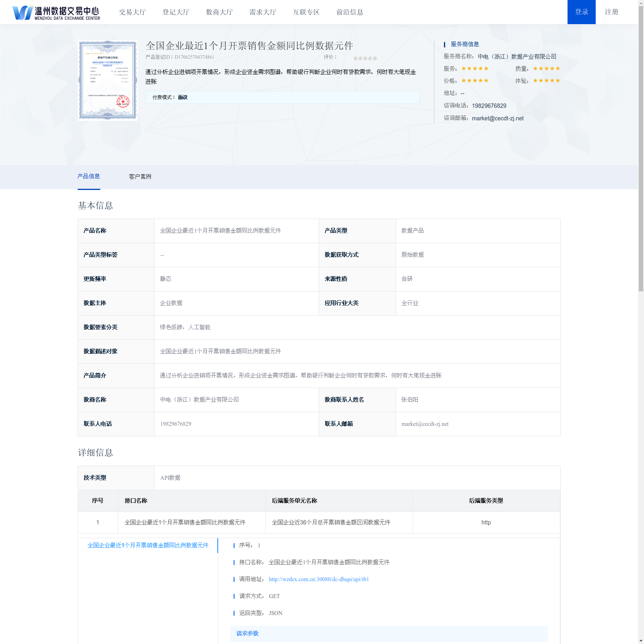This screenshot has height=644, width=644.
Task: Select the interface entry in left sidebar list
Action: coord(148,545)
